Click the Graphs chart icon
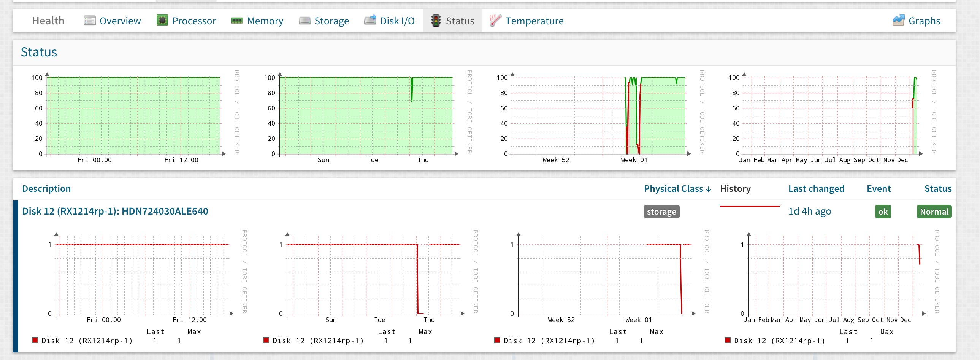 898,21
